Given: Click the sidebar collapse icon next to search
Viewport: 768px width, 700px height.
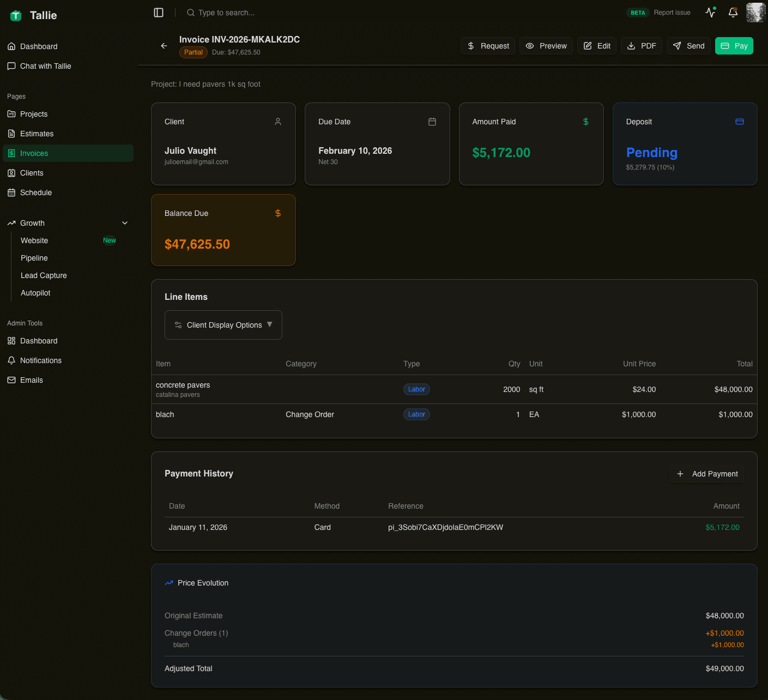Looking at the screenshot, I should [x=159, y=13].
